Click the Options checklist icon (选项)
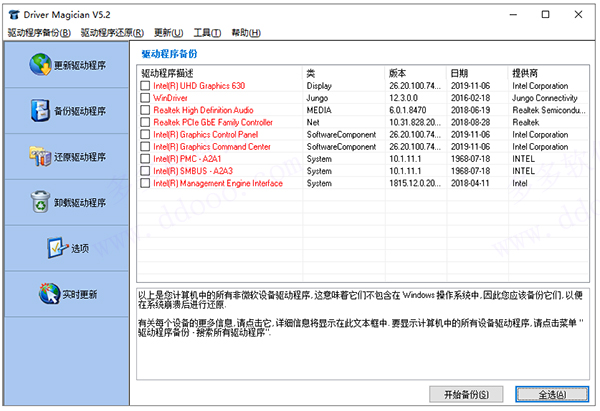The image size is (600, 411). pyautogui.click(x=57, y=248)
